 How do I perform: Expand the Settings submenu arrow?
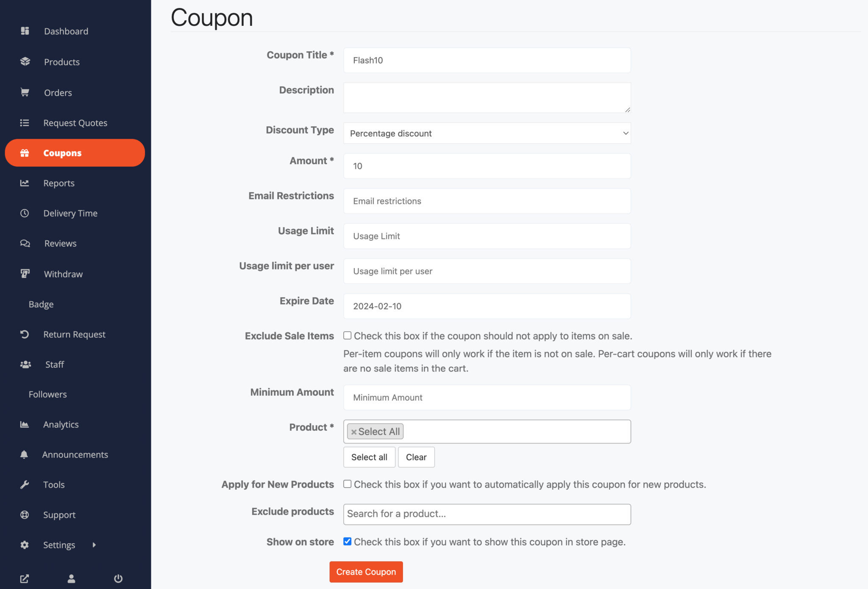pos(94,545)
